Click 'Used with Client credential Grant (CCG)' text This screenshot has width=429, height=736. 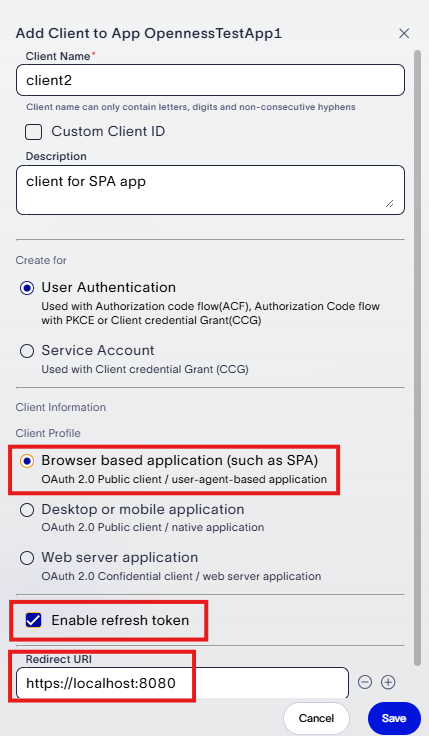point(145,369)
